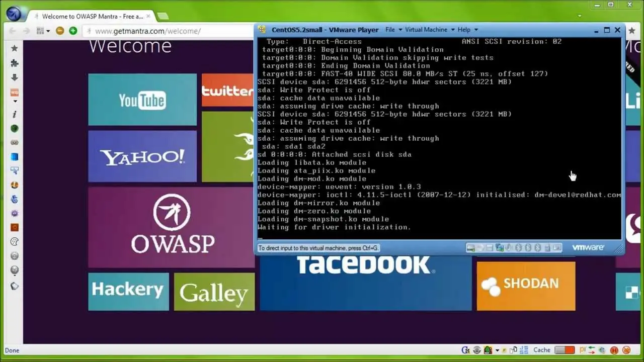Click the 'Done' status text

pyautogui.click(x=12, y=350)
